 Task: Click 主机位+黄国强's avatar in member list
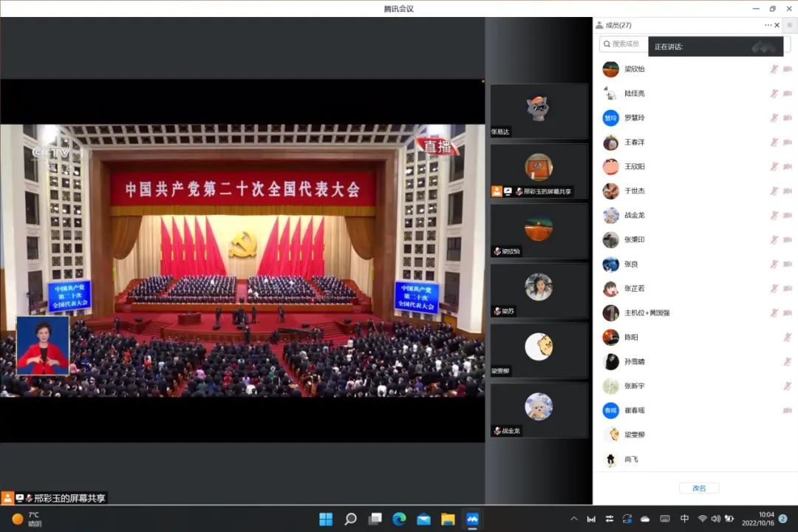coord(610,313)
